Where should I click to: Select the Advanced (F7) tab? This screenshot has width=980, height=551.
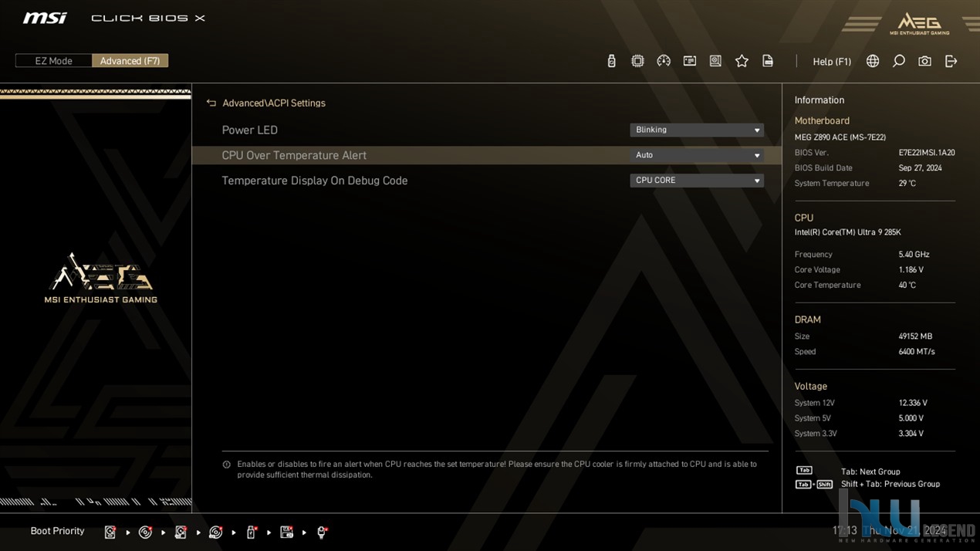pos(130,61)
